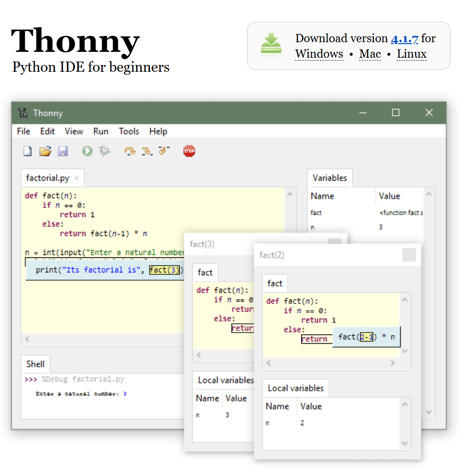Start debugging with the bug icon
Image resolution: width=465 pixels, height=476 pixels.
[x=105, y=151]
